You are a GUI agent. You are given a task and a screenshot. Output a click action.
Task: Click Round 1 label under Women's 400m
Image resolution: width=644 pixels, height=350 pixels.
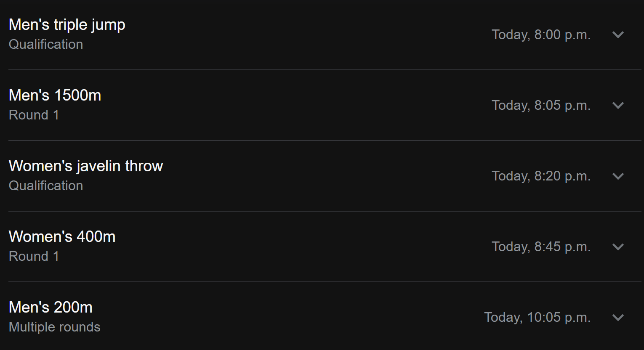pyautogui.click(x=34, y=256)
